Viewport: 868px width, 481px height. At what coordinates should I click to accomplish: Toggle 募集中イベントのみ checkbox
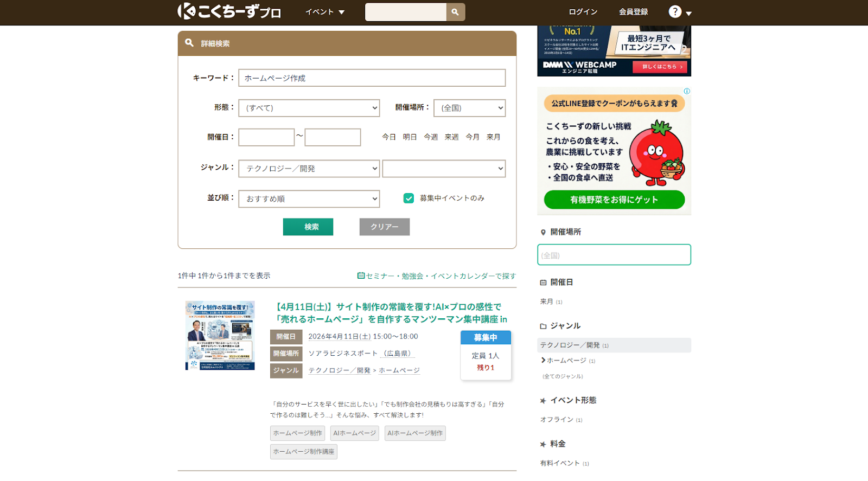click(409, 198)
